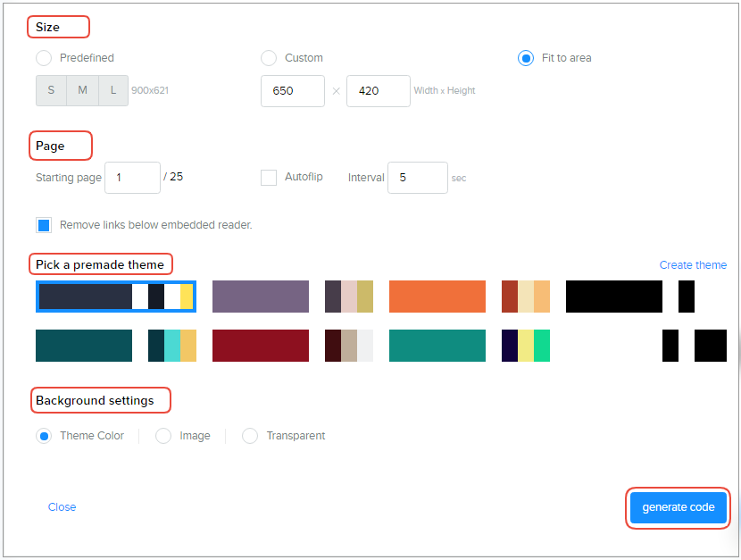
Task: Click the custom height field showing 420
Action: tap(378, 91)
